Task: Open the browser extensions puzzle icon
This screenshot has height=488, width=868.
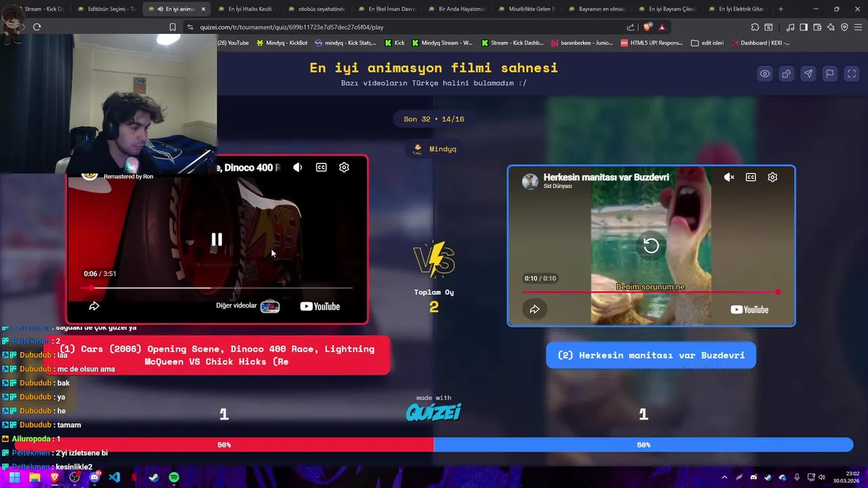Action: coord(755,27)
